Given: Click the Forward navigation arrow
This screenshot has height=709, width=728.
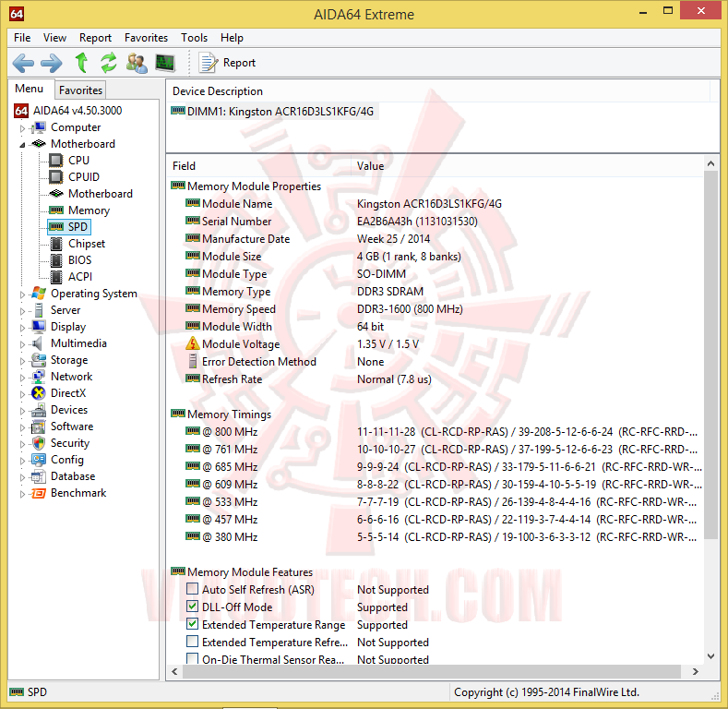Looking at the screenshot, I should point(51,63).
